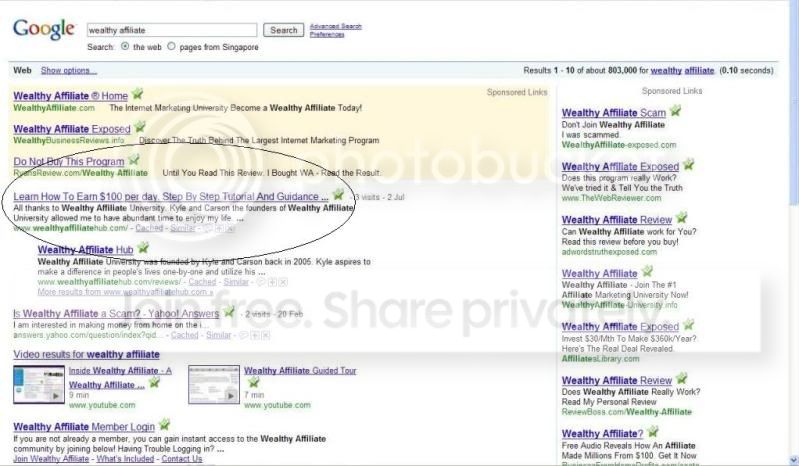Click the Google logo
This screenshot has height=466, width=799.
tap(44, 30)
